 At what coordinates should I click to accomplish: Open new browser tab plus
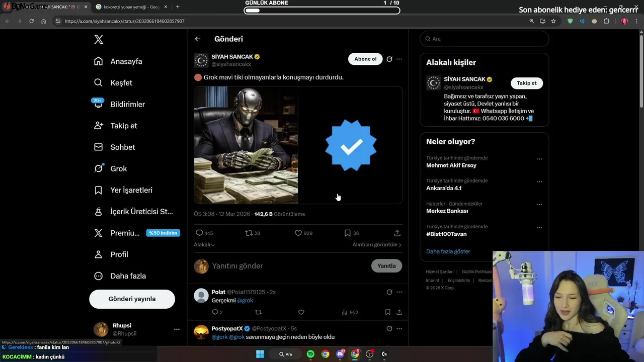(178, 7)
